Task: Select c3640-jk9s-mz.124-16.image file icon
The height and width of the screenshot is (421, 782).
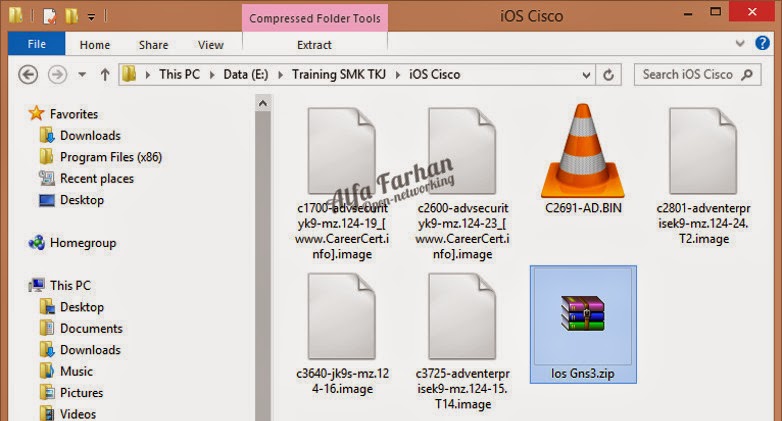Action: point(342,316)
